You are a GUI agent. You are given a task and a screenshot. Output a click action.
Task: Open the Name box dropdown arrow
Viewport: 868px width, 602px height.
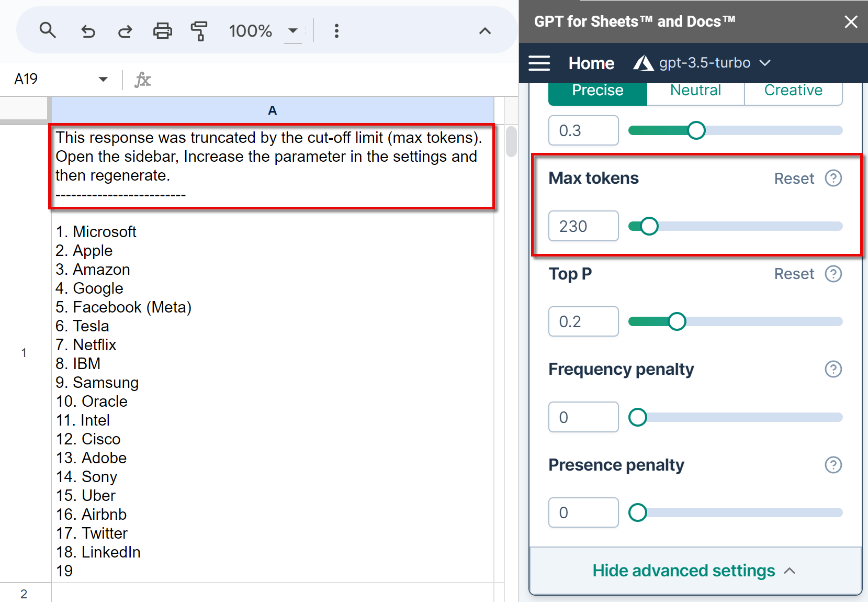click(x=103, y=80)
